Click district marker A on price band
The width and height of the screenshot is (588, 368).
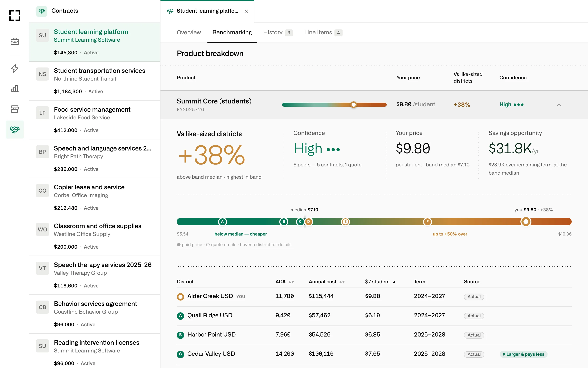click(222, 222)
